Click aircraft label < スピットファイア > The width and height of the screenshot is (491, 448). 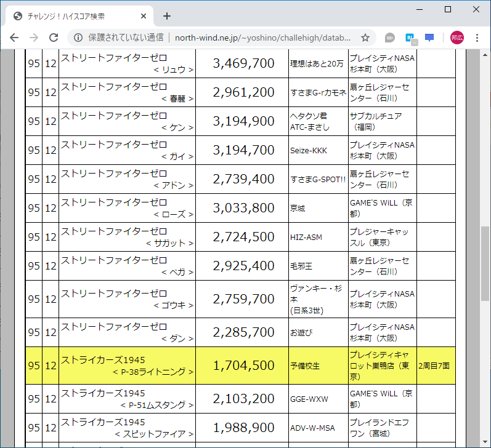pyautogui.click(x=154, y=434)
